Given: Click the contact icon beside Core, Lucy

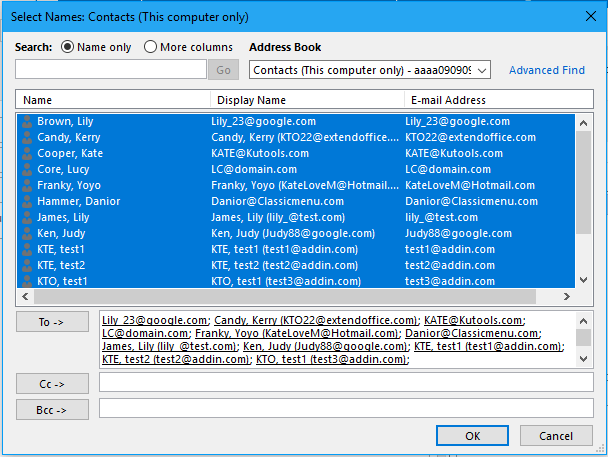Looking at the screenshot, I should point(27,169).
